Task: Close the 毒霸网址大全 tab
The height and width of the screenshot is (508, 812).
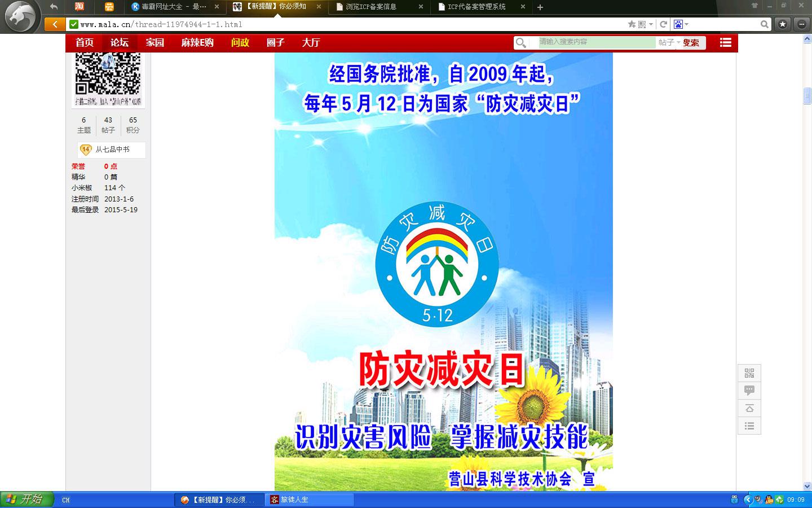Action: pyautogui.click(x=217, y=7)
